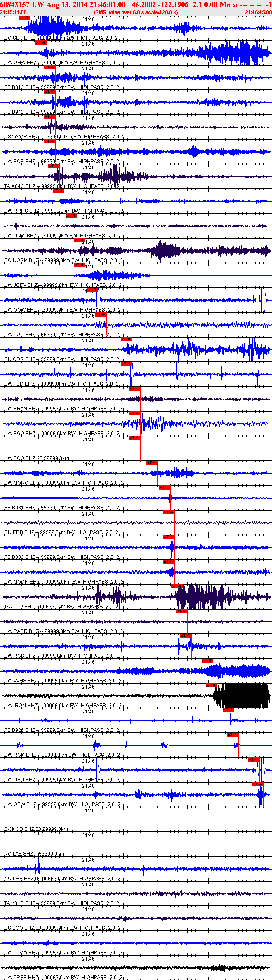Click the red pick marker on TA J05D trace
Screen dimensions: 272x980
[x=177, y=586]
